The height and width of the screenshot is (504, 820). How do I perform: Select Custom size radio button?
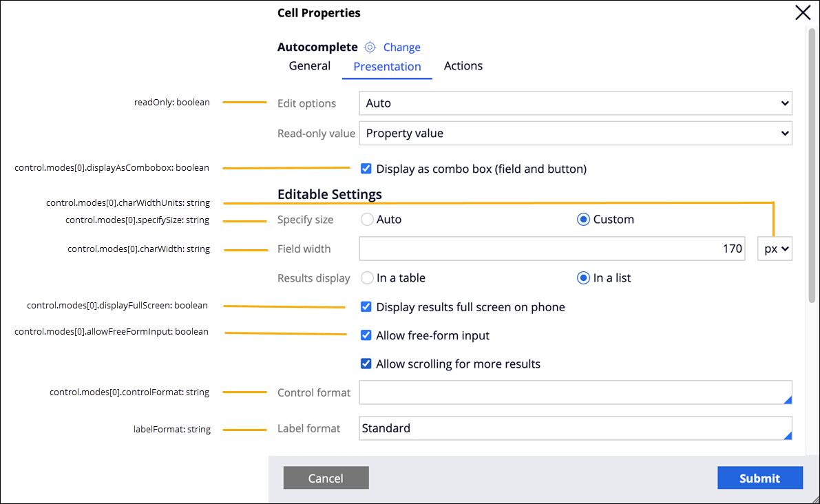pos(583,220)
